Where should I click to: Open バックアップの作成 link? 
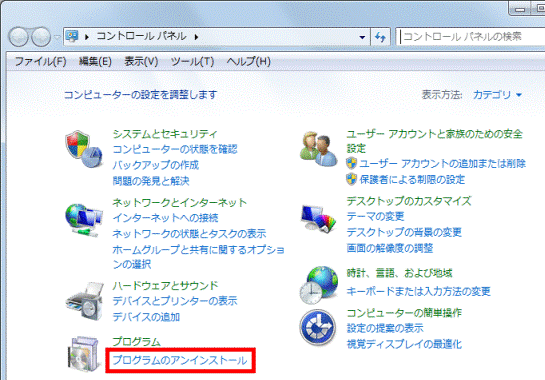click(156, 165)
